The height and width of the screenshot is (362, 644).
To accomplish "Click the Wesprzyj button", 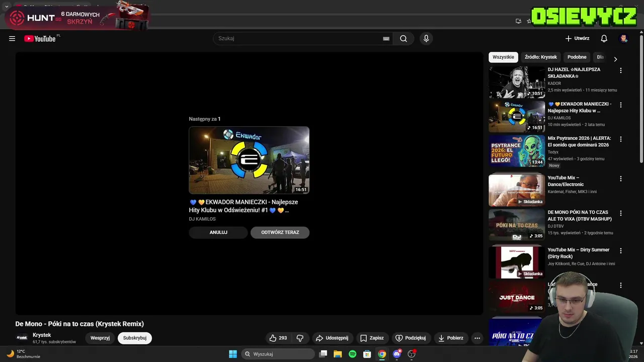I will click(x=100, y=338).
